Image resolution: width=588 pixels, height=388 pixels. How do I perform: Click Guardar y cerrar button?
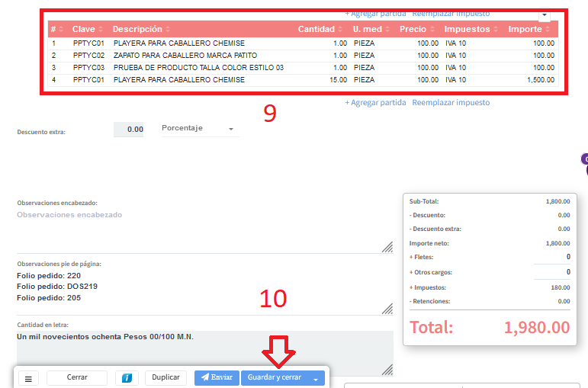click(x=275, y=378)
